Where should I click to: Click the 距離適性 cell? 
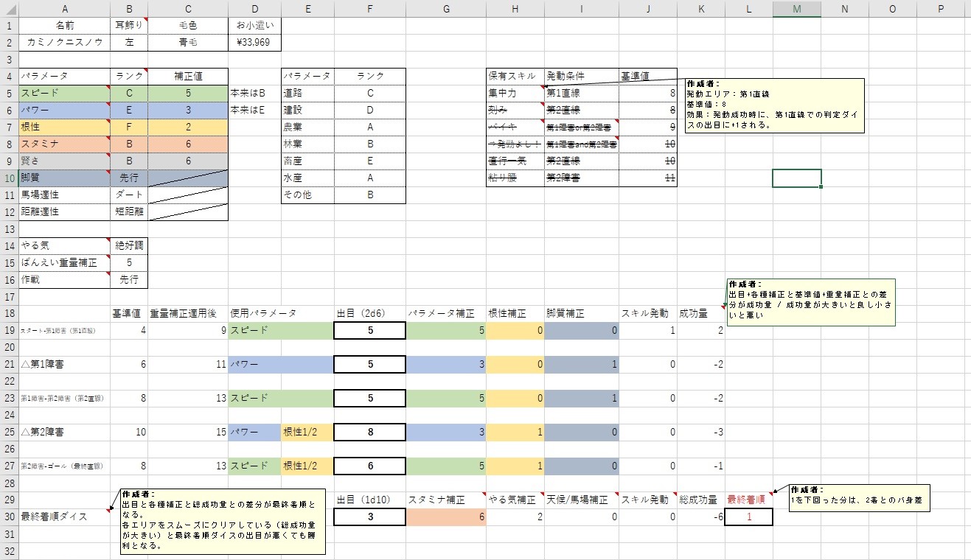click(x=64, y=212)
